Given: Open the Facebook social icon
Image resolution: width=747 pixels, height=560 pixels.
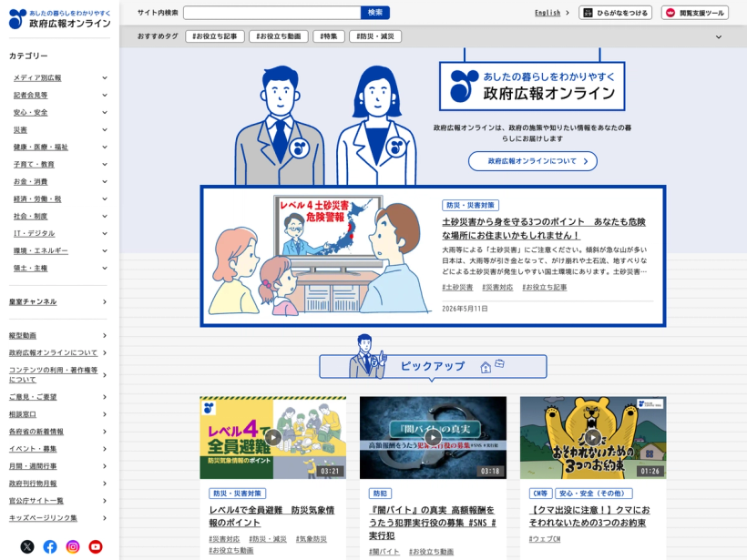Looking at the screenshot, I should pos(50,546).
